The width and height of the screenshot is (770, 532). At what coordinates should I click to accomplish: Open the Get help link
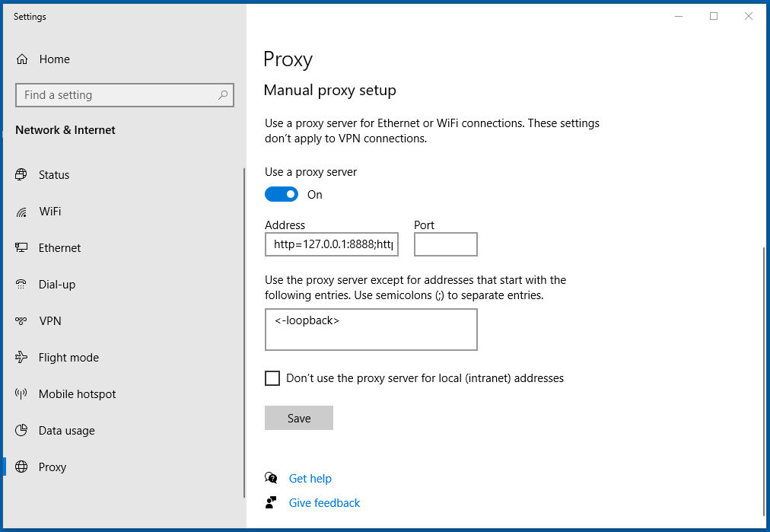pyautogui.click(x=310, y=479)
